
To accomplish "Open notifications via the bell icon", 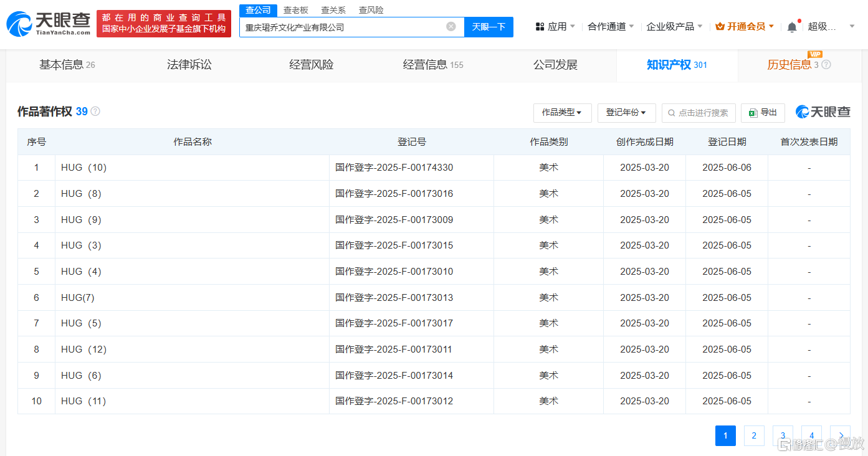I will click(x=792, y=27).
